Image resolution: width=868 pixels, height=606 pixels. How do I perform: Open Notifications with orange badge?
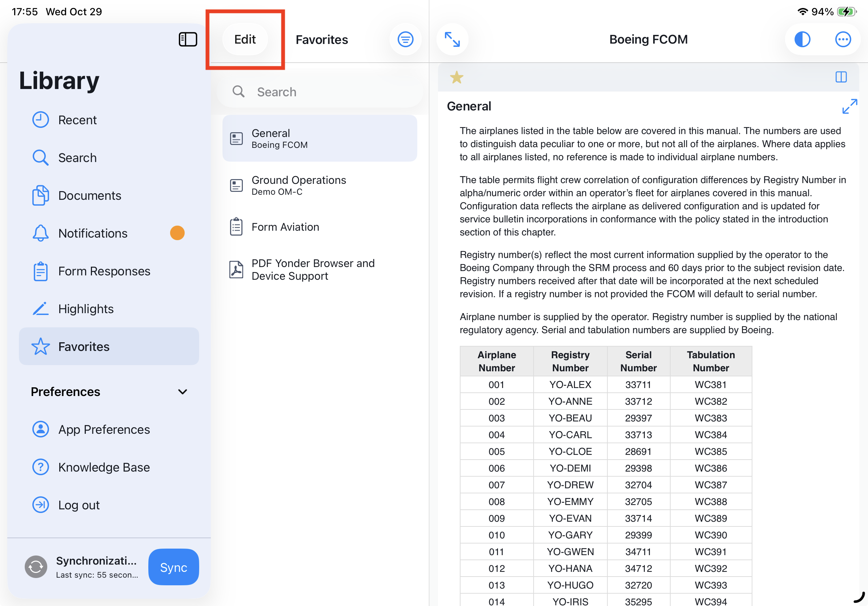[x=93, y=234]
